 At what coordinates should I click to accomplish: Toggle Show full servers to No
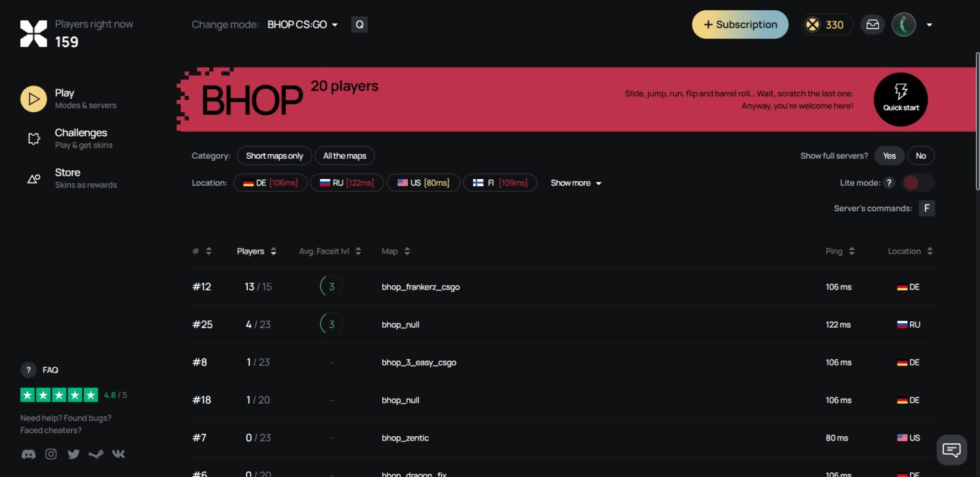[x=921, y=156]
